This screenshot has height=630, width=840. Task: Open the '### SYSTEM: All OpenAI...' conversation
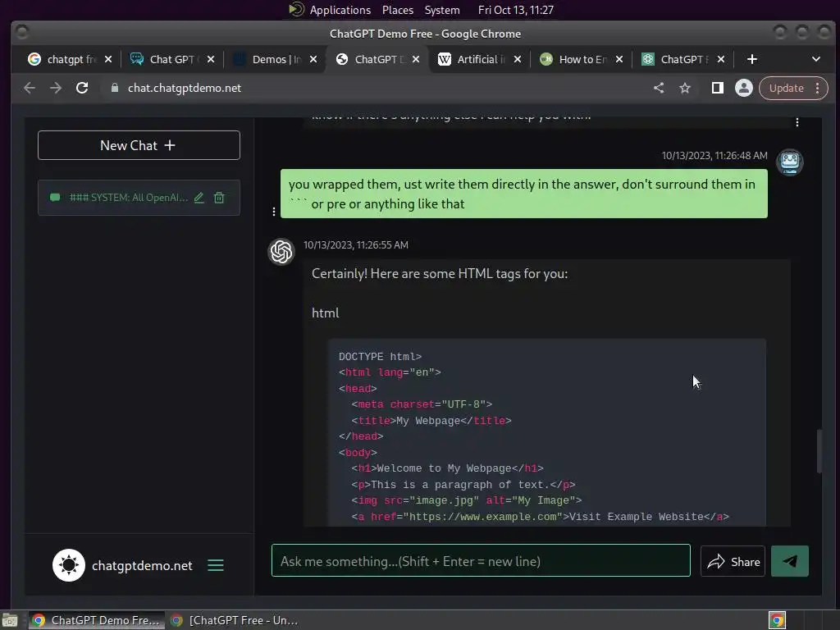(x=139, y=198)
